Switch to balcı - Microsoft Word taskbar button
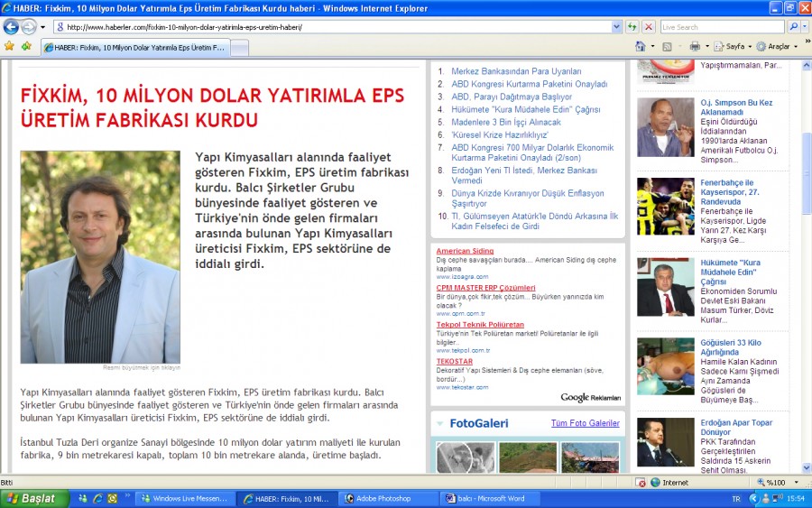 coord(491,499)
